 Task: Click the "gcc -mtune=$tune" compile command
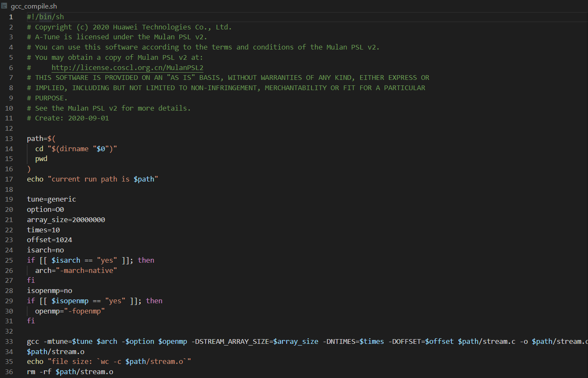[x=307, y=342]
